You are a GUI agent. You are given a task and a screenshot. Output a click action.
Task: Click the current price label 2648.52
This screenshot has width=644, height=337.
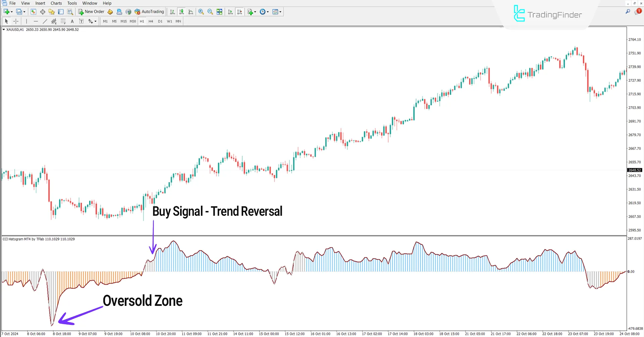pyautogui.click(x=635, y=170)
